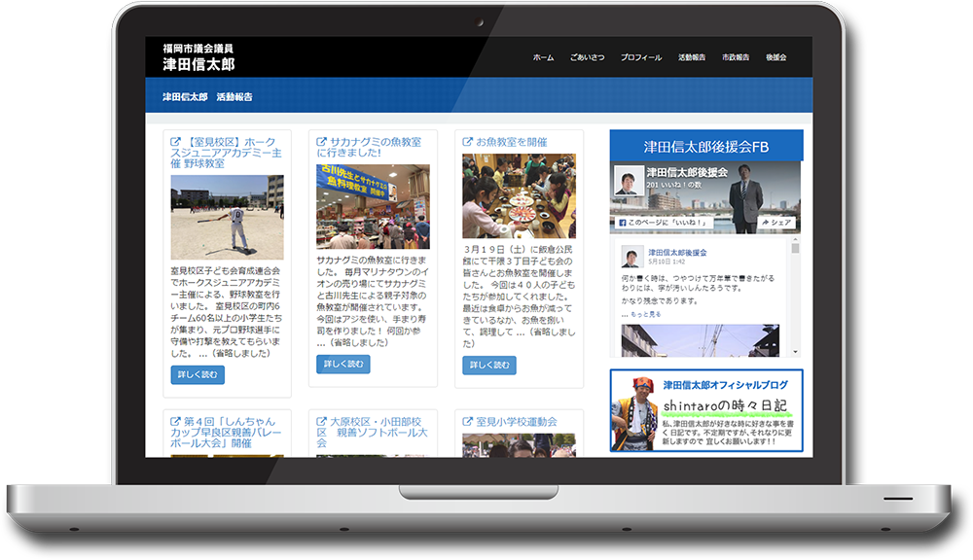Click 詳しく読む under the サカナグミ post
The width and height of the screenshot is (973, 560).
[343, 365]
